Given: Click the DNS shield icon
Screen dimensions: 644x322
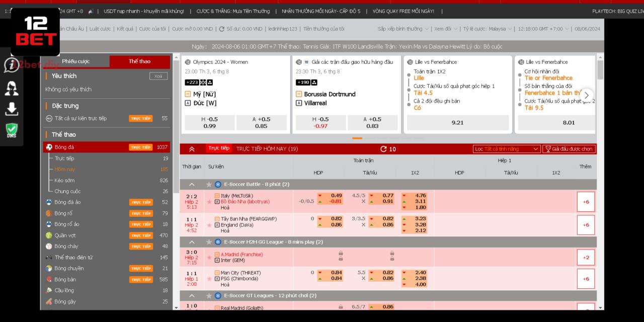Looking at the screenshot, I should (12, 130).
